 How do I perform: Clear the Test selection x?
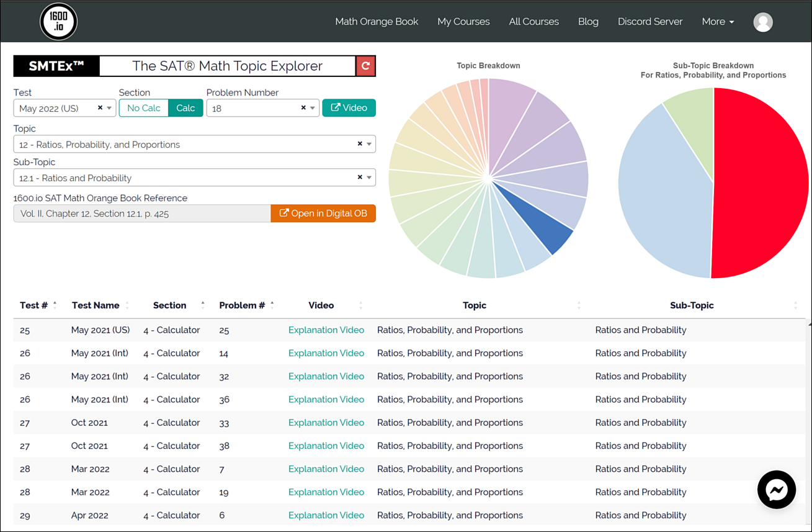click(100, 108)
